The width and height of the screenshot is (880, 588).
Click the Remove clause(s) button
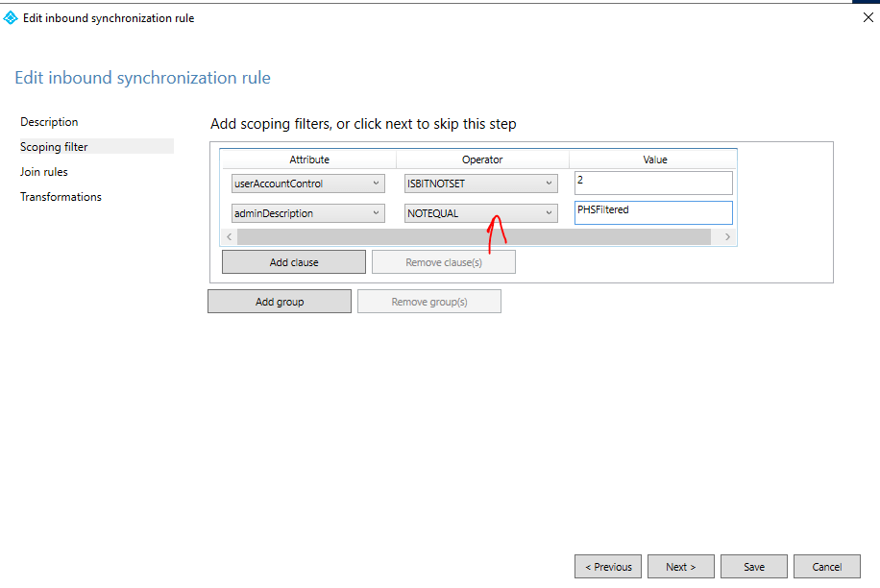pos(443,261)
